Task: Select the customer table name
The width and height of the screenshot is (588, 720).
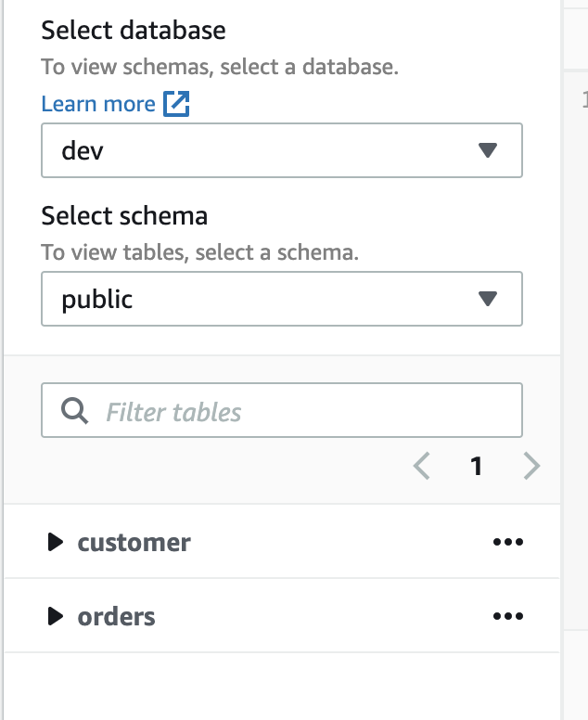Action: (x=134, y=542)
